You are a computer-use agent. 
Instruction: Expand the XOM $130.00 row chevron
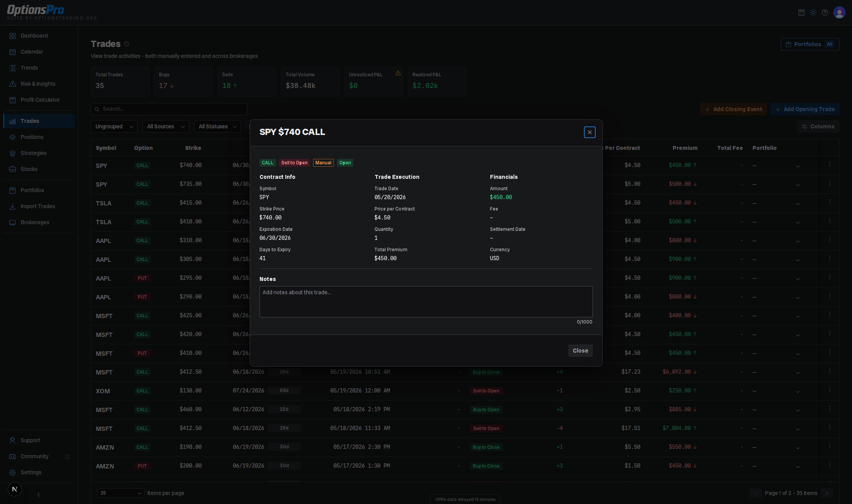pyautogui.click(x=797, y=391)
